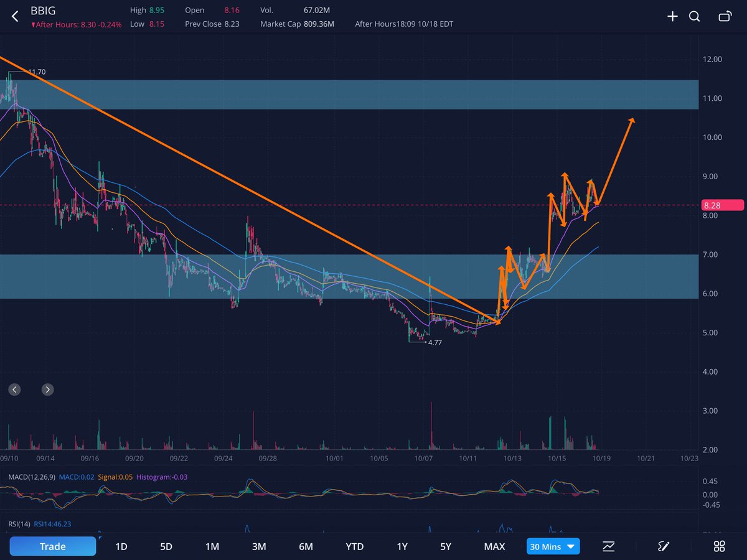This screenshot has height=560, width=747.
Task: Tap the 12.00 price axis label
Action: pos(711,60)
